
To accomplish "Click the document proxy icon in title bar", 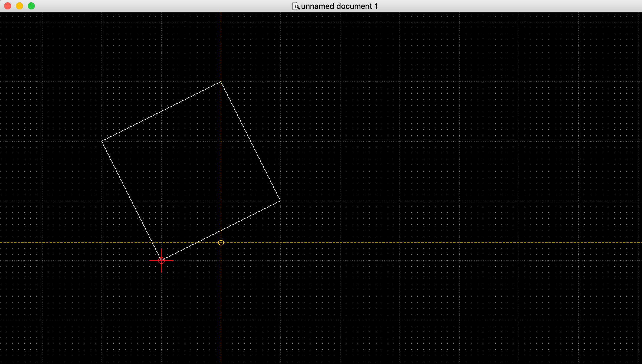I will pyautogui.click(x=296, y=6).
